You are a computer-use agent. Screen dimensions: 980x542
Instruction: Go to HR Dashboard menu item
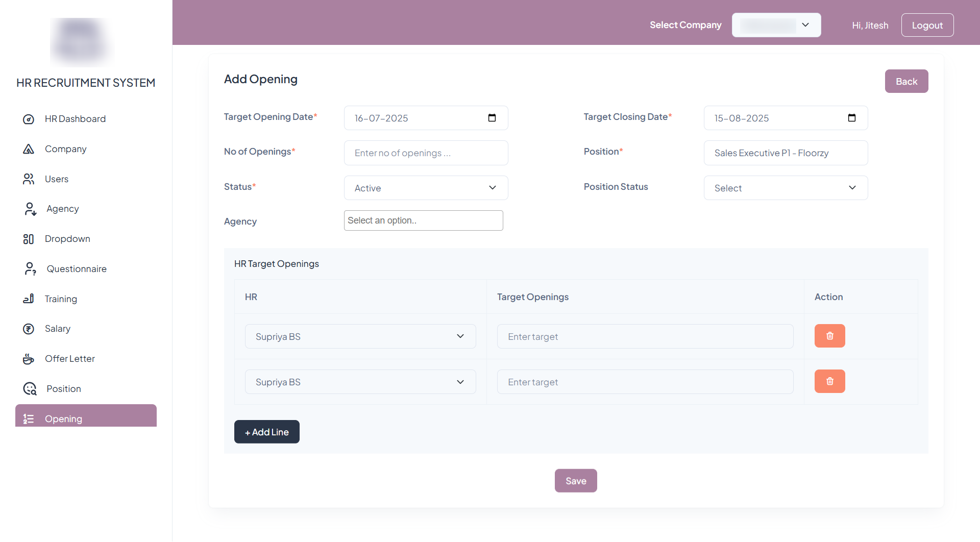click(75, 119)
